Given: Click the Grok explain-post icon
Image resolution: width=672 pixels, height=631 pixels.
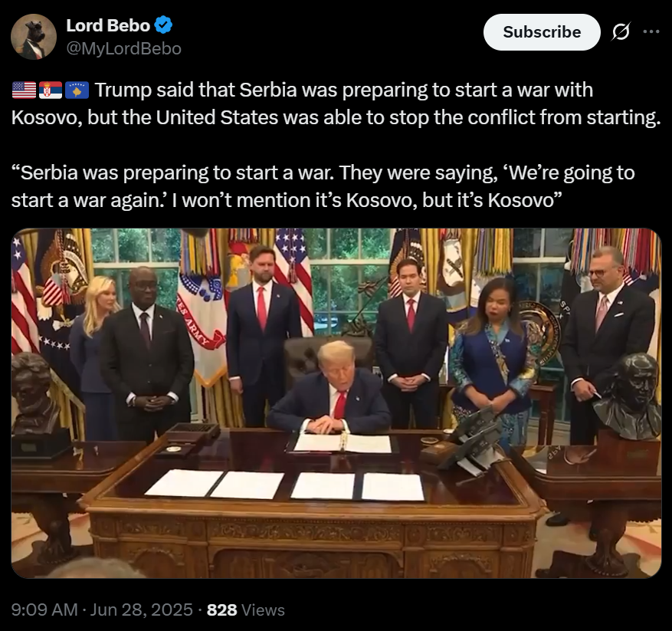Looking at the screenshot, I should tap(621, 31).
